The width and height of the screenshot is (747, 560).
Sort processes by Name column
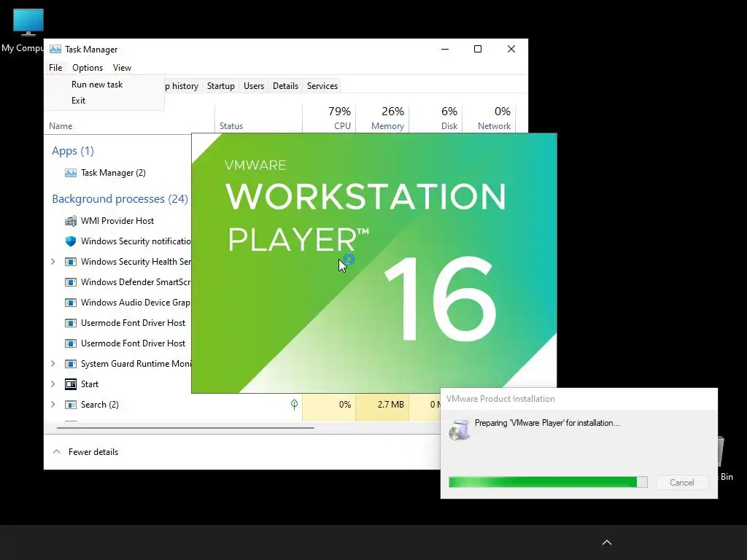tap(61, 126)
